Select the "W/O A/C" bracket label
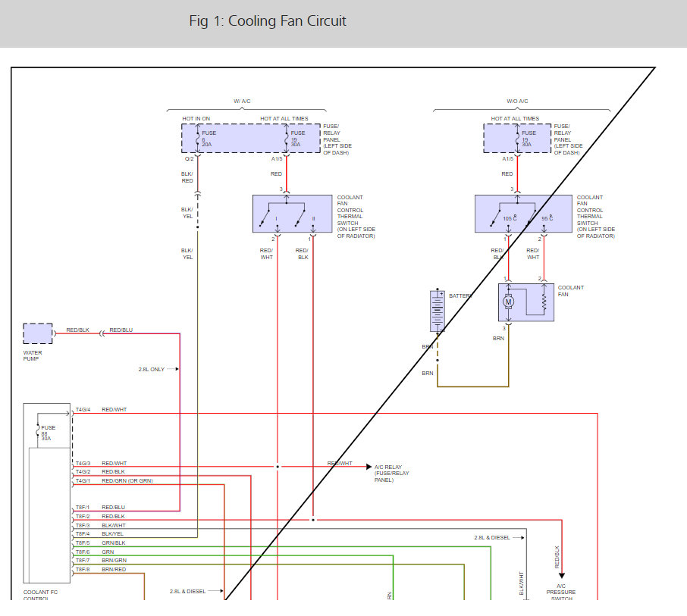Image resolution: width=687 pixels, height=616 pixels. tap(517, 101)
